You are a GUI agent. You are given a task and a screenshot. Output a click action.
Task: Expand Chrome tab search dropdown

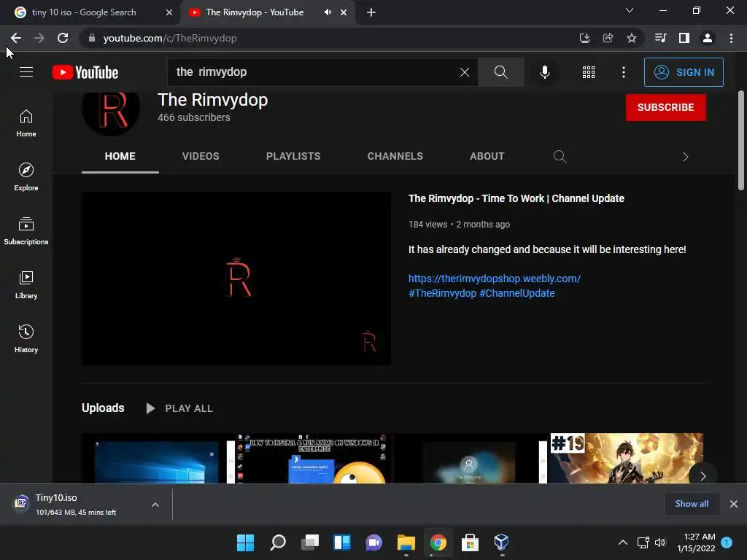coord(630,10)
